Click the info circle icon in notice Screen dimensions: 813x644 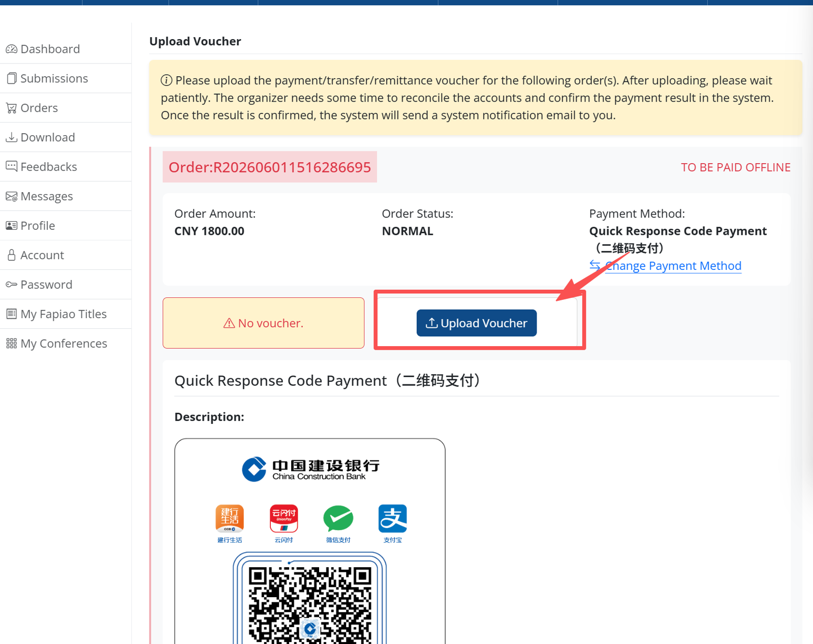tap(166, 80)
